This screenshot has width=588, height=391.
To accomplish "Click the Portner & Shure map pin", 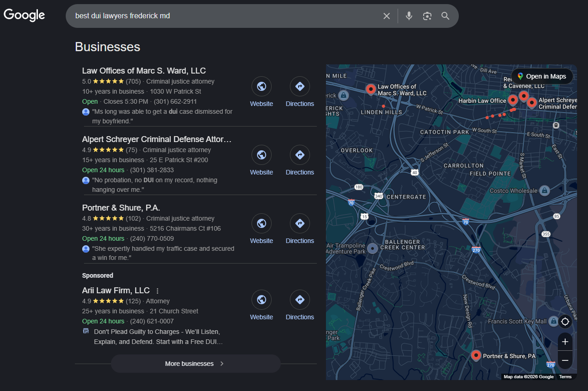I will pos(476,355).
